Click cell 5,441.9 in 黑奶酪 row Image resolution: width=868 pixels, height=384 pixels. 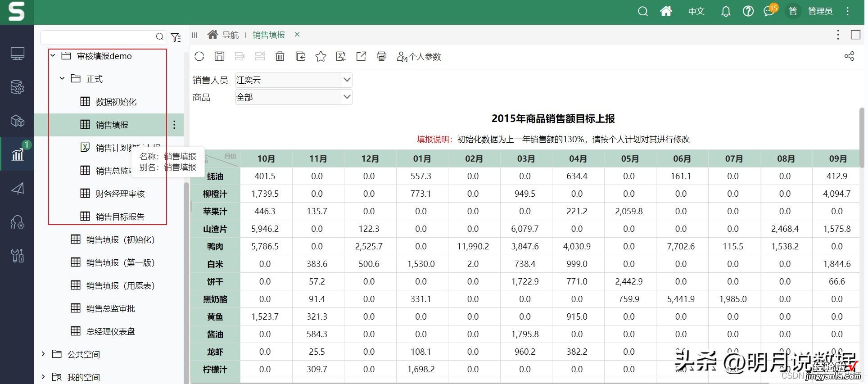click(681, 299)
